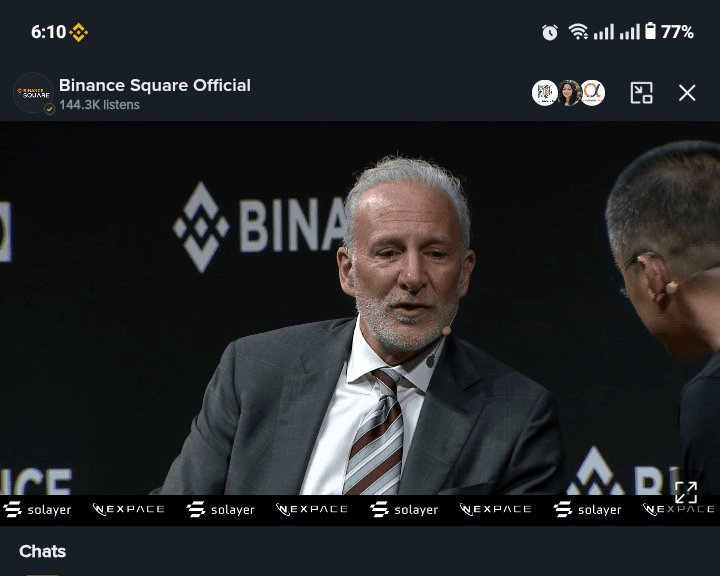Tap the Binance logo in the status bar
Screen dimensions: 720x576
click(x=79, y=32)
